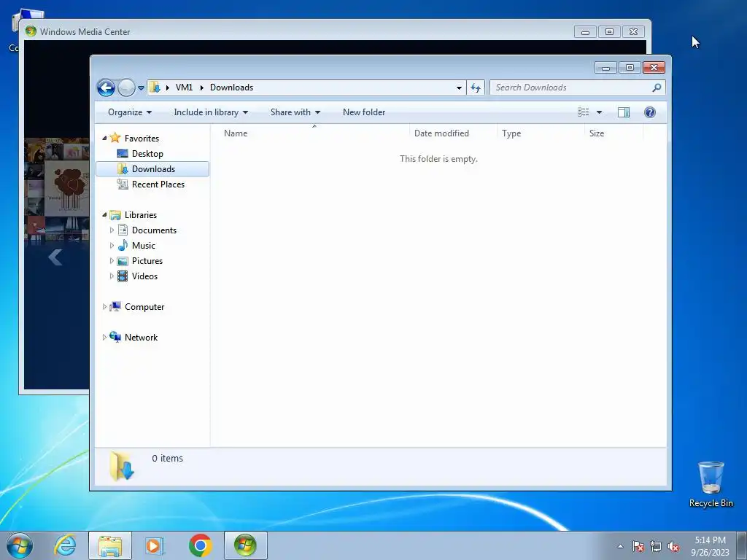The width and height of the screenshot is (747, 560).
Task: Open the address bar history dropdown
Action: tap(459, 87)
